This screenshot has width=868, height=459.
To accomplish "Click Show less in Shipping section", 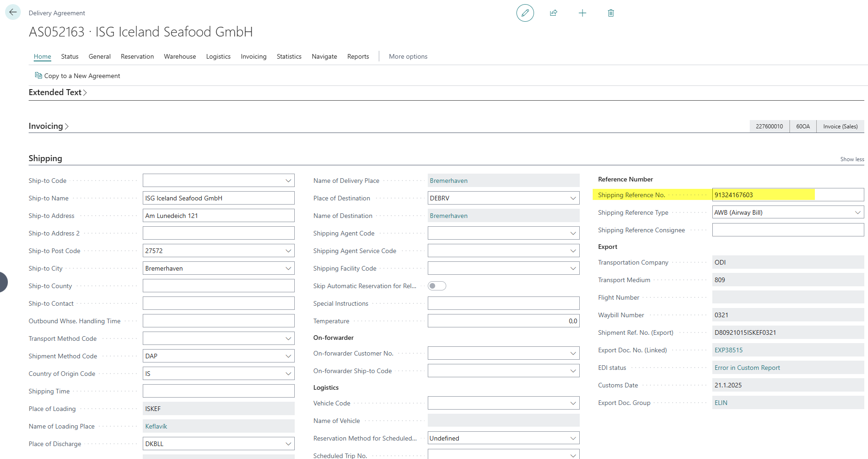I will pos(852,159).
